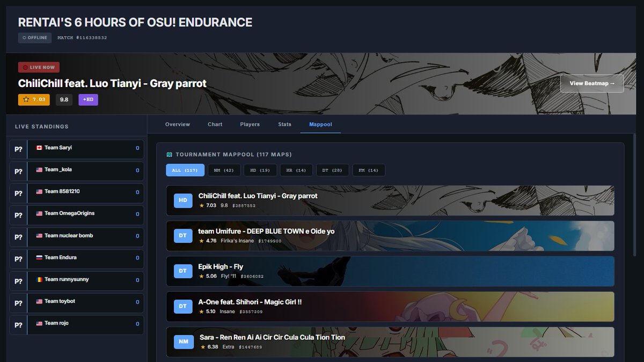Open the Magic Girl !! map title

pyautogui.click(x=250, y=302)
